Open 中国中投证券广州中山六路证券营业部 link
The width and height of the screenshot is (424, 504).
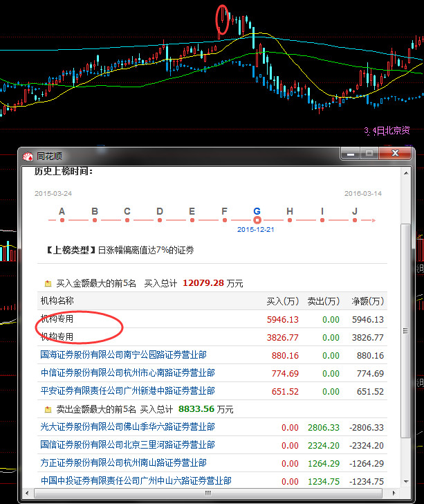click(x=136, y=481)
